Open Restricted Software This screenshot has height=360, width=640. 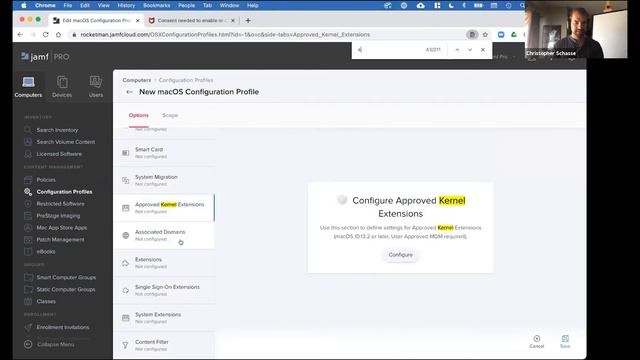coord(60,204)
